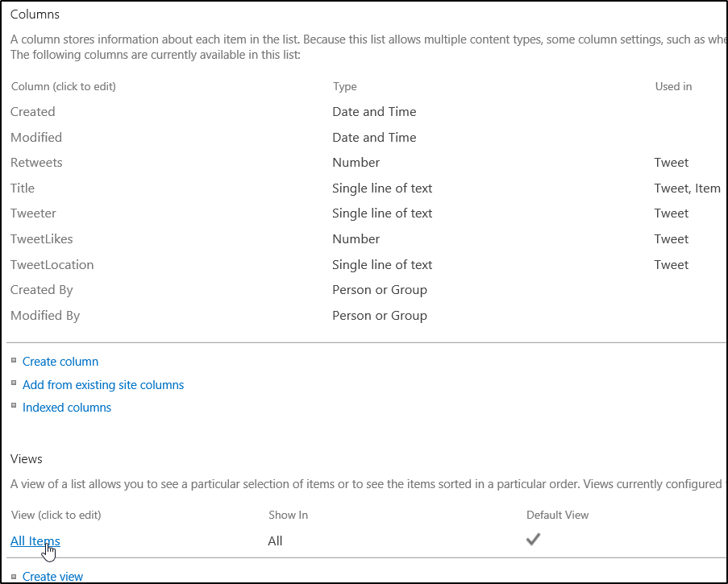Click the bullet icon beside Create column
Screen dimensions: 728x584
coord(14,360)
